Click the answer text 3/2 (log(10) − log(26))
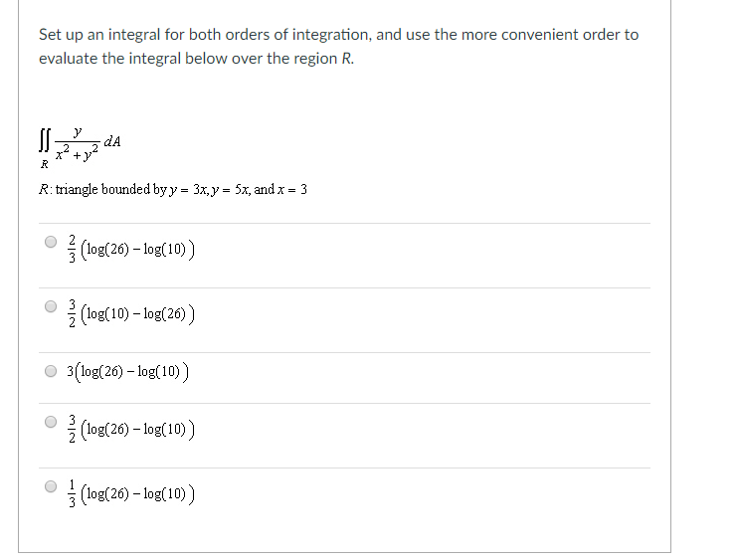 (x=131, y=313)
